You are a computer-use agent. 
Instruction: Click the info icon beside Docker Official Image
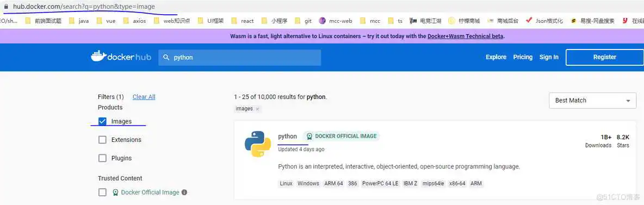coord(184,192)
